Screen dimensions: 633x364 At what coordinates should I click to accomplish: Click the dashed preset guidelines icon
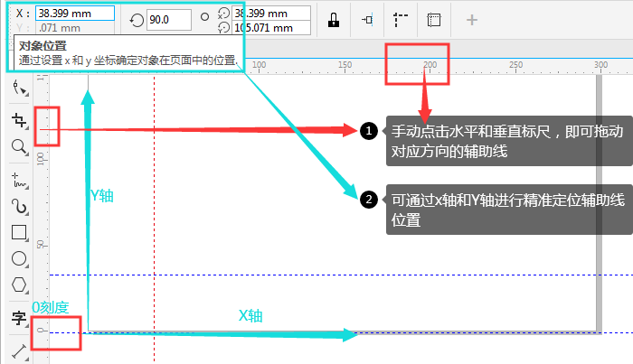pyautogui.click(x=400, y=20)
